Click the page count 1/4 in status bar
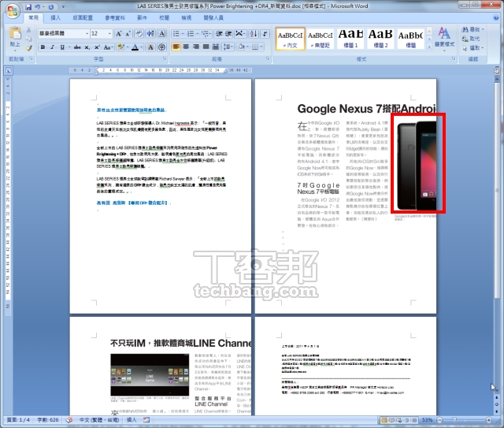The height and width of the screenshot is (428, 504). click(18, 419)
